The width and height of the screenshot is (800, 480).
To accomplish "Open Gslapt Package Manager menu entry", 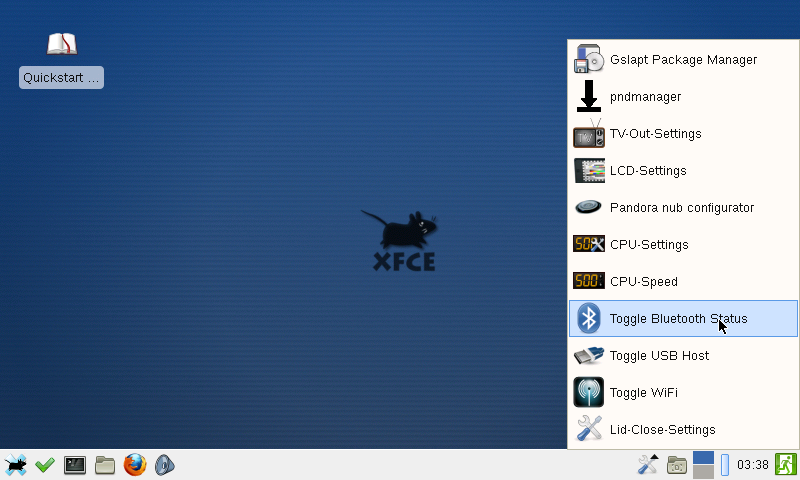I will point(683,60).
